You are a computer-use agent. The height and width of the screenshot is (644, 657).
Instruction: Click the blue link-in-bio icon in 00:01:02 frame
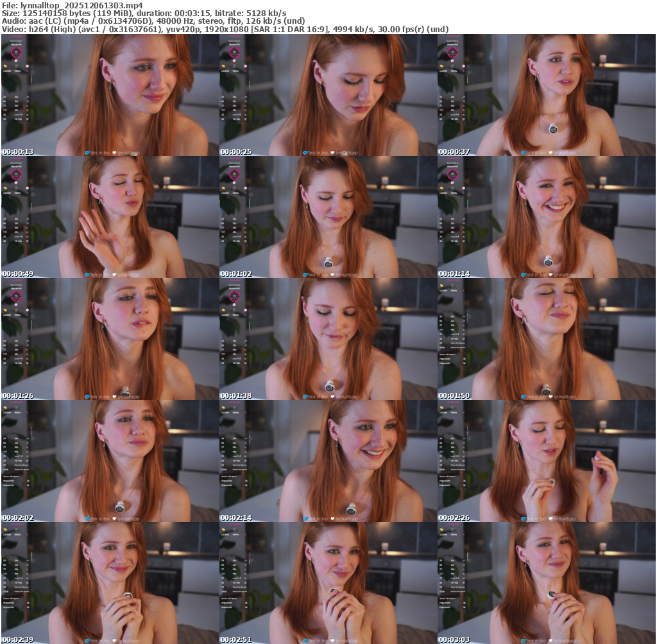(x=305, y=275)
